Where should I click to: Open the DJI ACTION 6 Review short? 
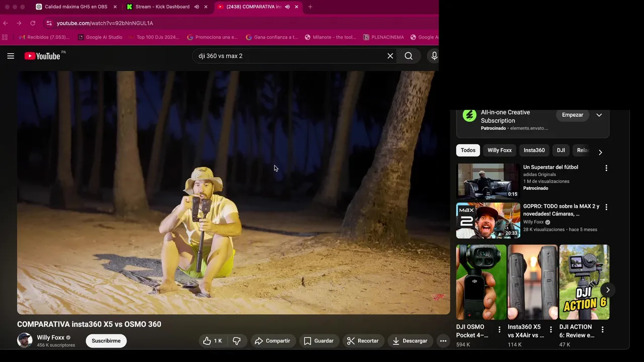coord(584,282)
